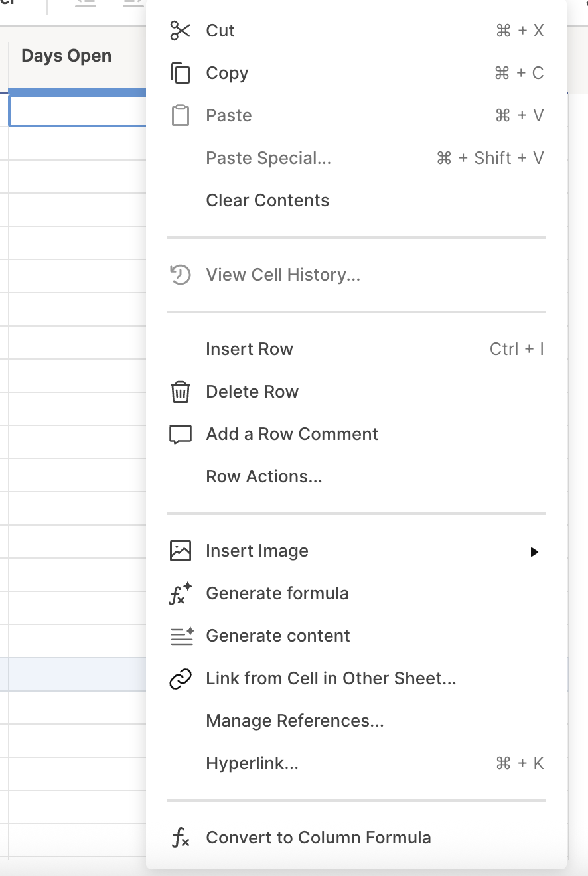Click the trash can Delete Row icon

click(x=181, y=392)
